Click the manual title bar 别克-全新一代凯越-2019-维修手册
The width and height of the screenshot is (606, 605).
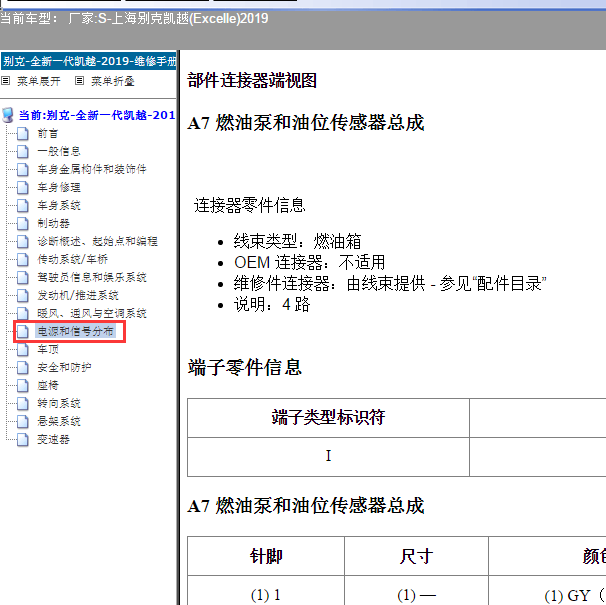(89, 61)
